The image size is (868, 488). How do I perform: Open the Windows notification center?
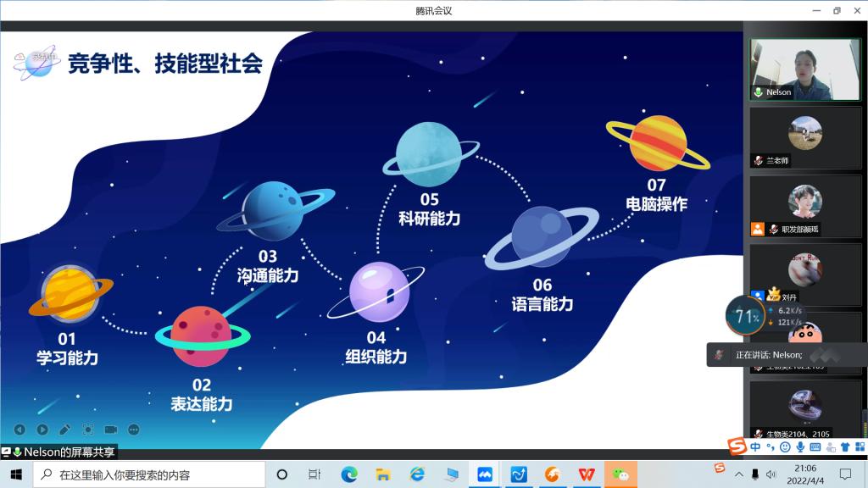[845, 474]
